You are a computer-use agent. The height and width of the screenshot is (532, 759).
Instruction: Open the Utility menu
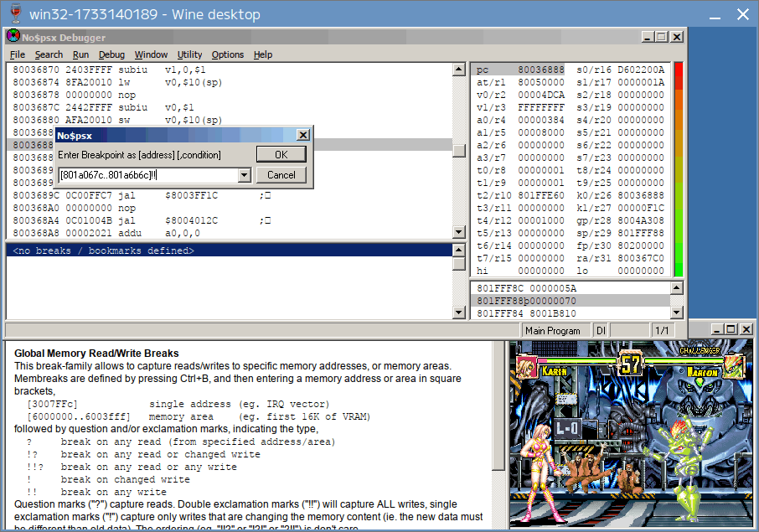coord(189,54)
